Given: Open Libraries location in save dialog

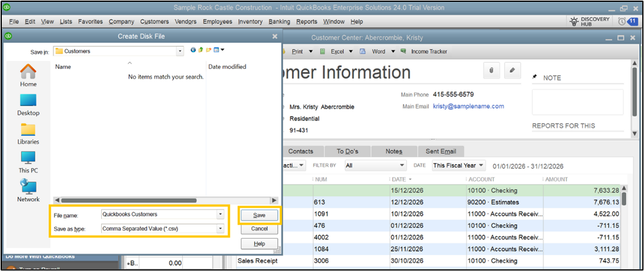Looking at the screenshot, I should [28, 134].
